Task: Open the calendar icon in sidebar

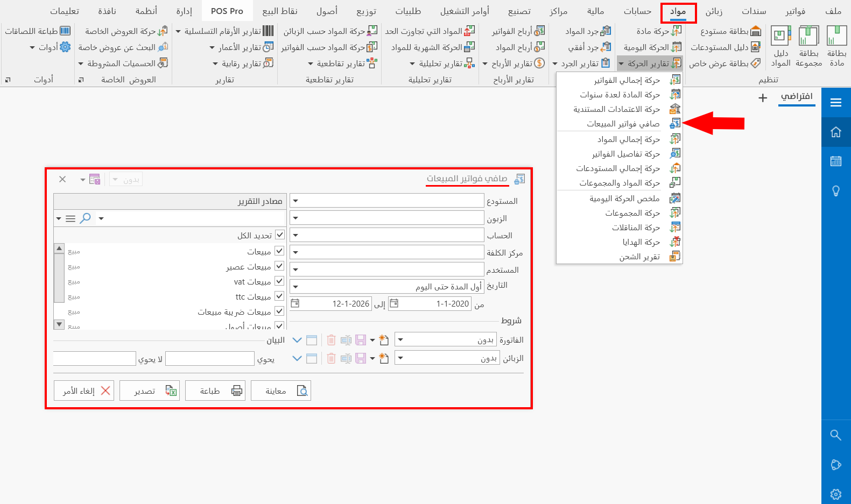Action: [x=836, y=161]
